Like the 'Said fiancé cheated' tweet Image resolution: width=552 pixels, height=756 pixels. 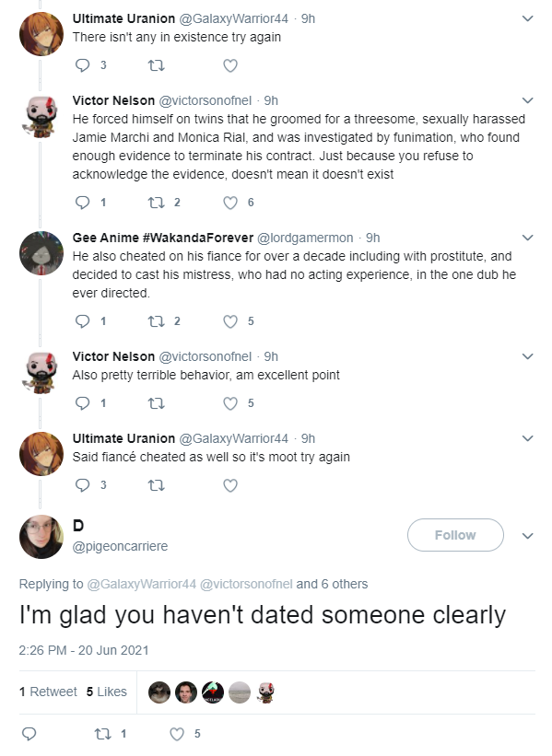click(x=230, y=485)
